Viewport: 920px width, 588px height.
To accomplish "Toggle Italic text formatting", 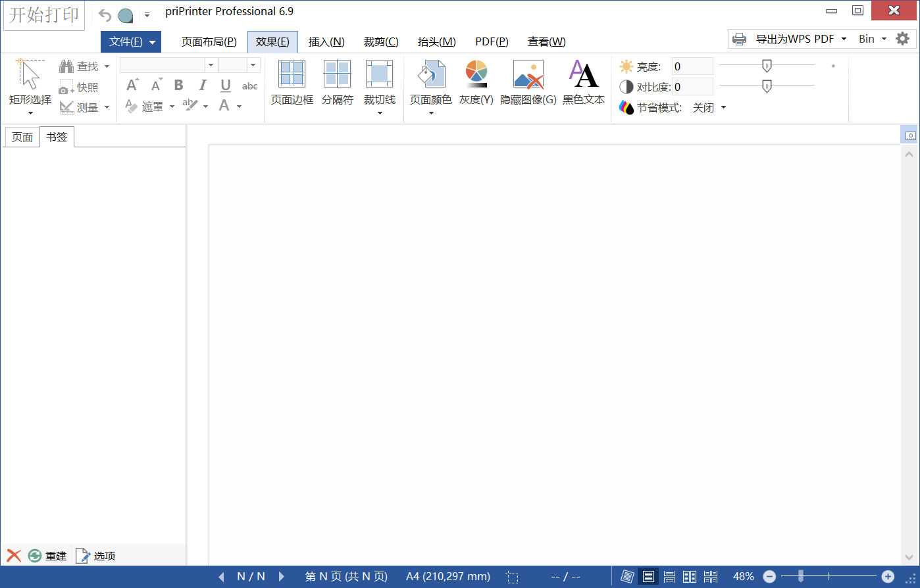I will tap(202, 86).
